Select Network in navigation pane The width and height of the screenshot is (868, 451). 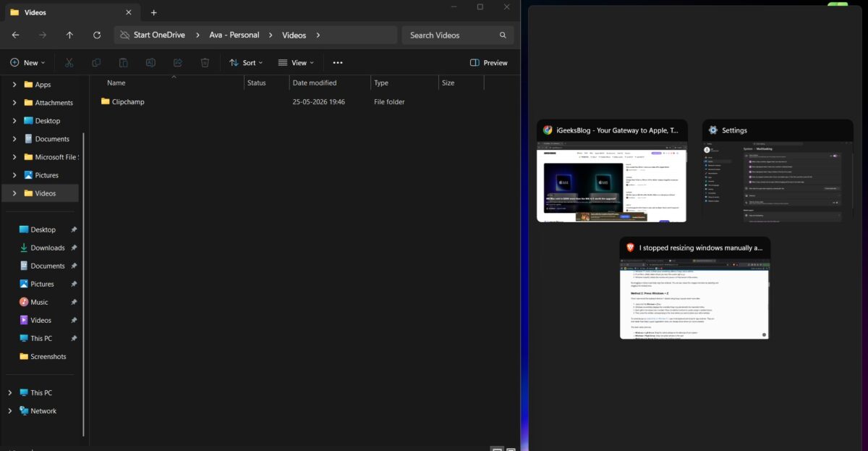(43, 410)
